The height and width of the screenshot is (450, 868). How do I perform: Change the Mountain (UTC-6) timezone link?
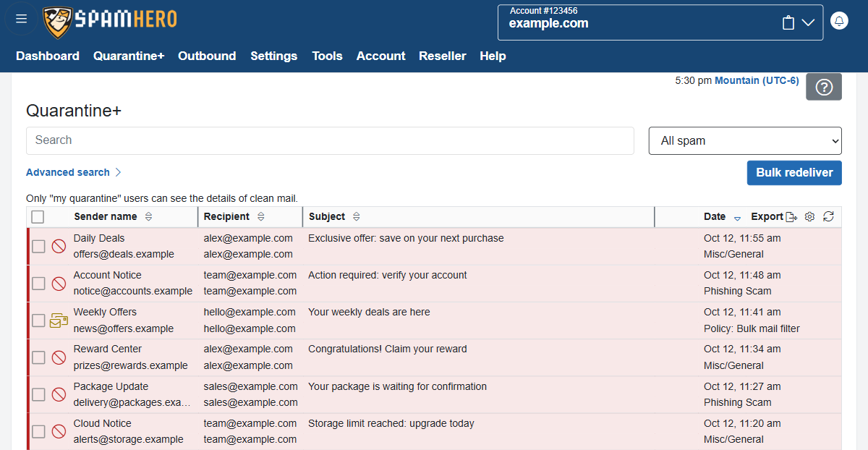[757, 80]
